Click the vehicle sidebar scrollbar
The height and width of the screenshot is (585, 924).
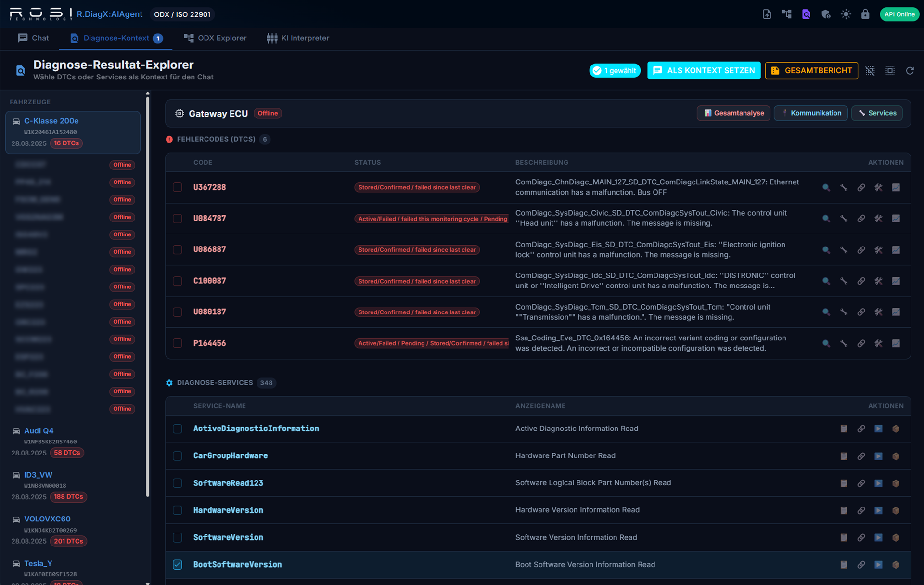point(148,296)
